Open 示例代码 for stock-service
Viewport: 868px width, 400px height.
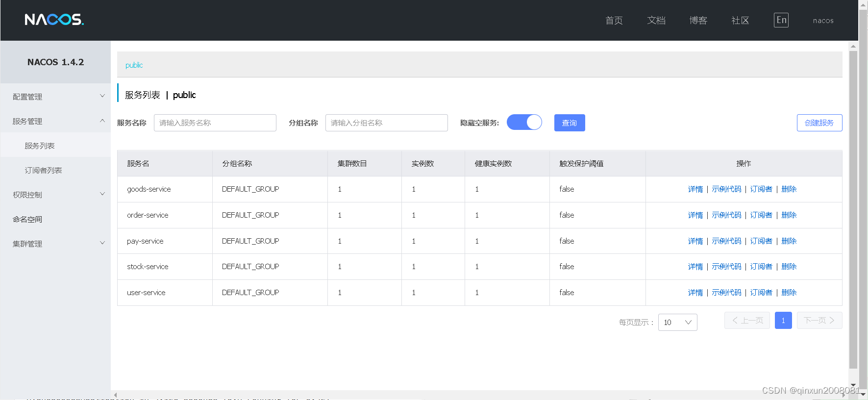726,267
